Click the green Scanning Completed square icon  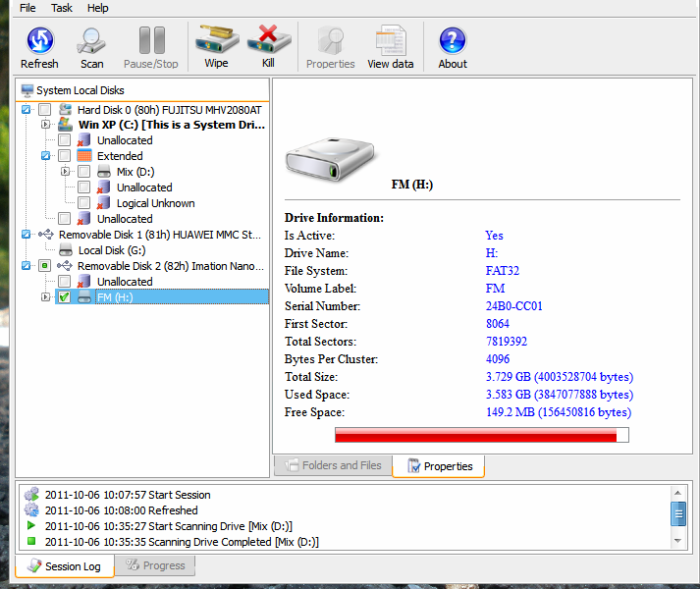coord(31,541)
